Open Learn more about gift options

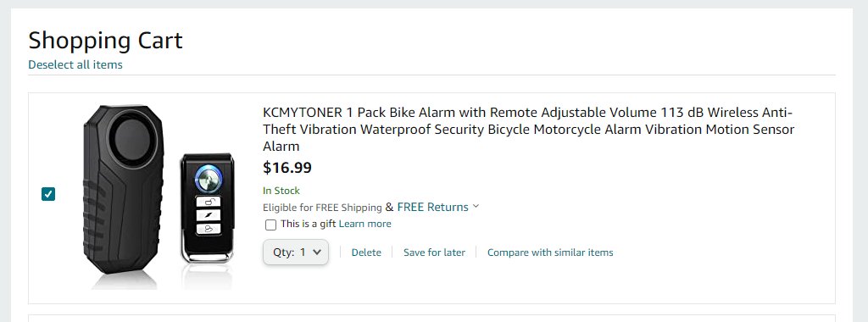(364, 224)
